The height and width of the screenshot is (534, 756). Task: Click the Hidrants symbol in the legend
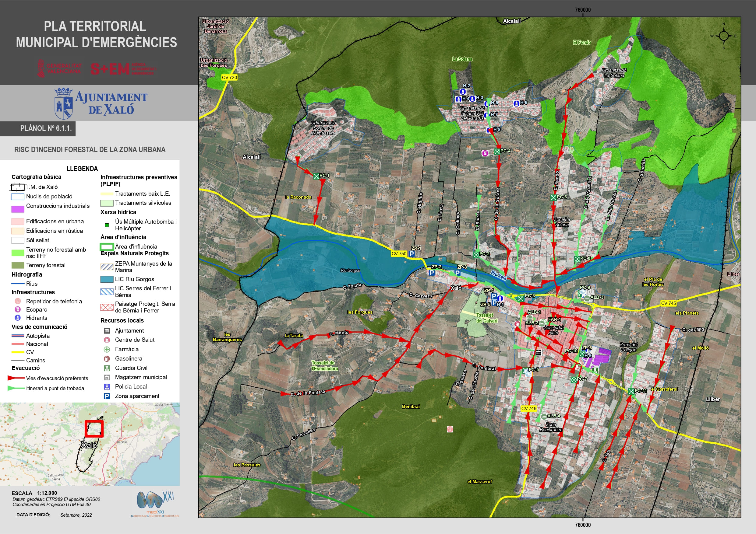click(x=18, y=318)
